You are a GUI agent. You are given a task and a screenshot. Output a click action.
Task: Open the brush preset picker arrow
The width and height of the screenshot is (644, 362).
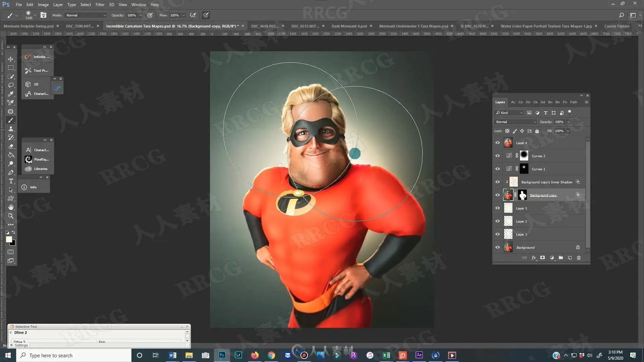pyautogui.click(x=35, y=15)
